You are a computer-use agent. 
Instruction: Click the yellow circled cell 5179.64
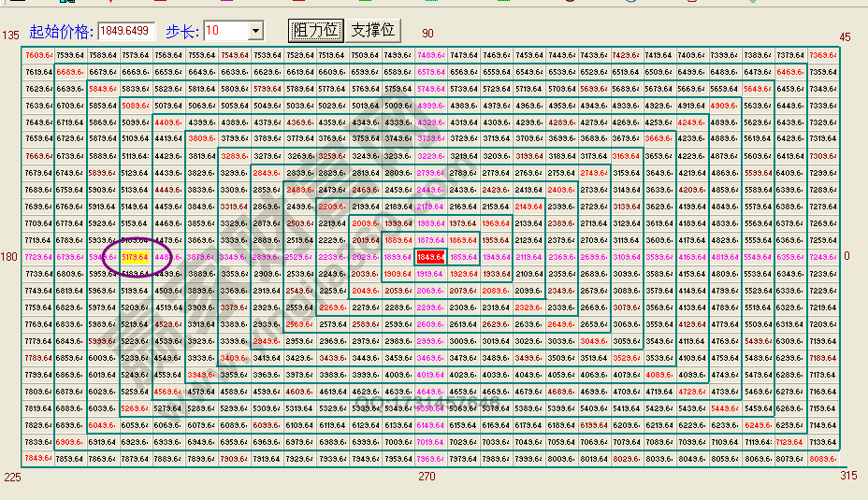tap(136, 256)
